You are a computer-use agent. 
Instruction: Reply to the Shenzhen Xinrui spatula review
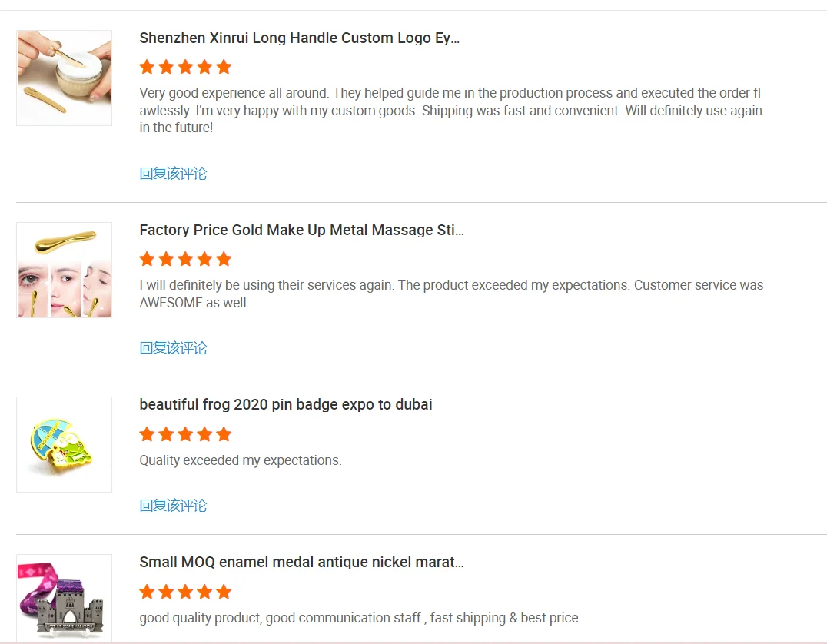tap(173, 174)
